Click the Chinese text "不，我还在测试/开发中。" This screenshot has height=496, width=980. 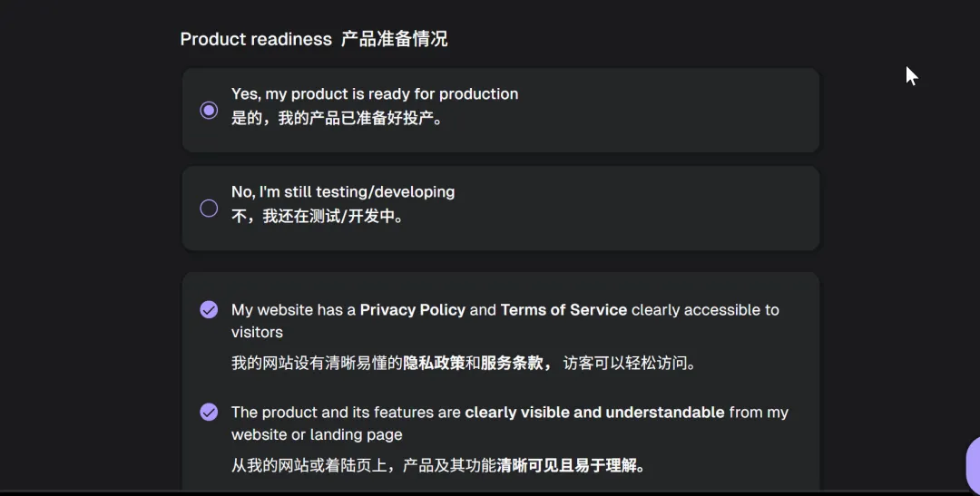pos(318,217)
